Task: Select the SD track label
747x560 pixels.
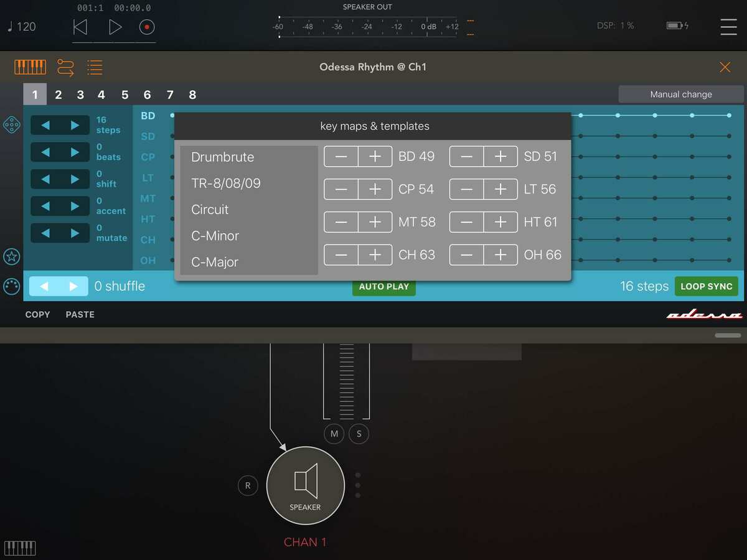Action: coord(148,136)
